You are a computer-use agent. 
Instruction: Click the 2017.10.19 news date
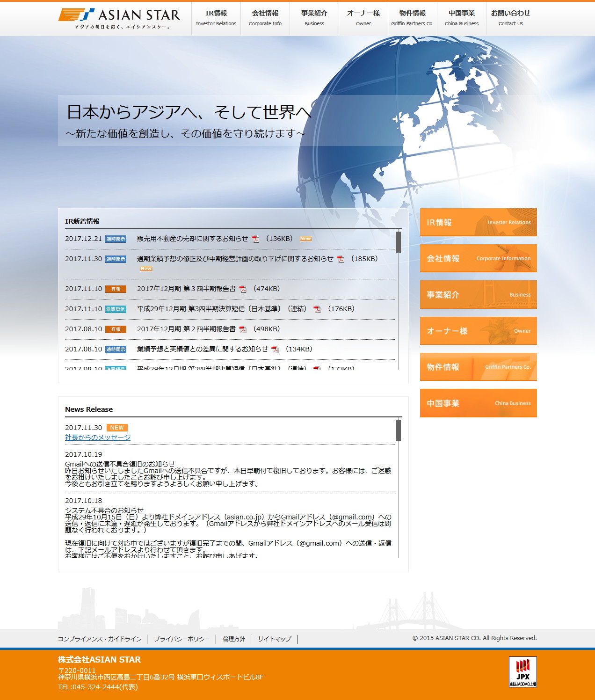(x=84, y=454)
